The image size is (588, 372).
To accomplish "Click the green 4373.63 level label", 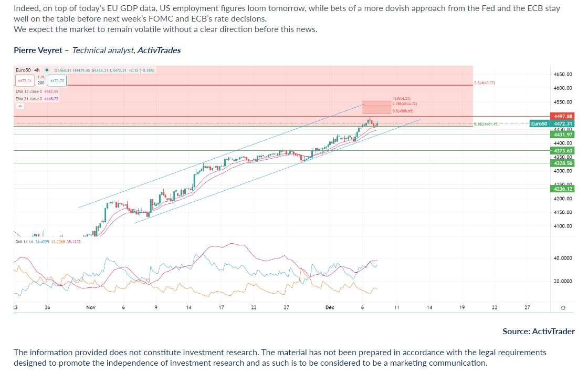I will [x=562, y=150].
